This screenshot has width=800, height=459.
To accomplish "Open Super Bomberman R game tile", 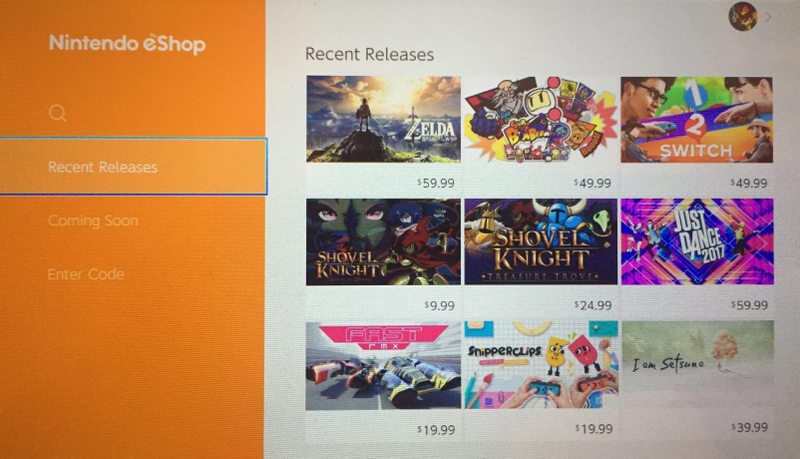I will (x=540, y=119).
